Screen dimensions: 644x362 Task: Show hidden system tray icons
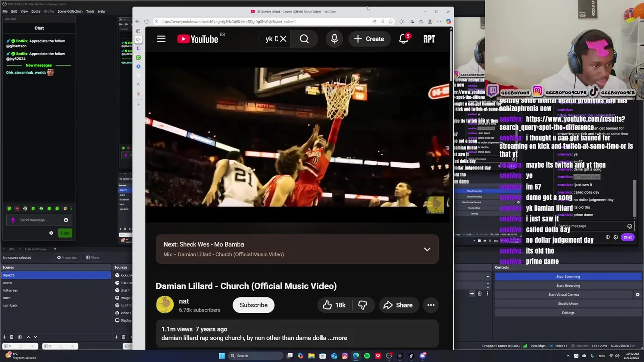pyautogui.click(x=569, y=356)
